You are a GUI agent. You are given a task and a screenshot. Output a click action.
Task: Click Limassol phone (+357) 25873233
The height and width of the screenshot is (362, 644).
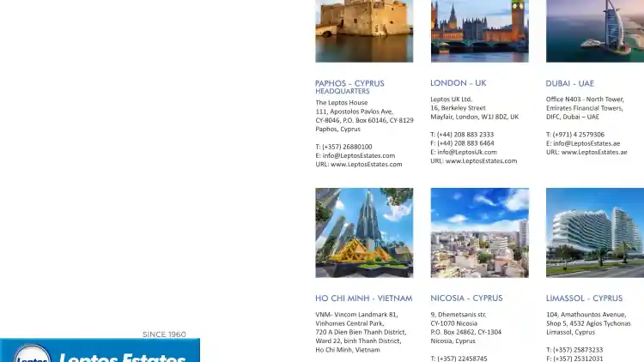click(578, 350)
